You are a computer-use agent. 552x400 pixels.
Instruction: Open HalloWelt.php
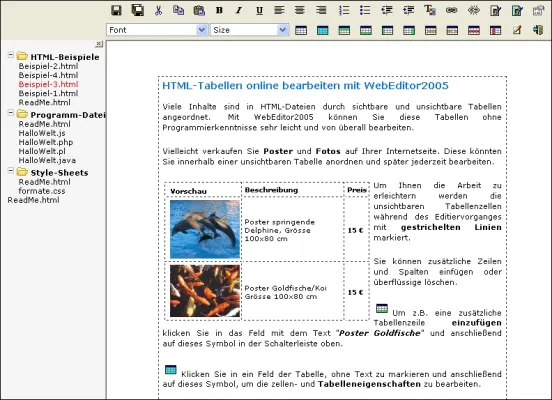(x=46, y=142)
